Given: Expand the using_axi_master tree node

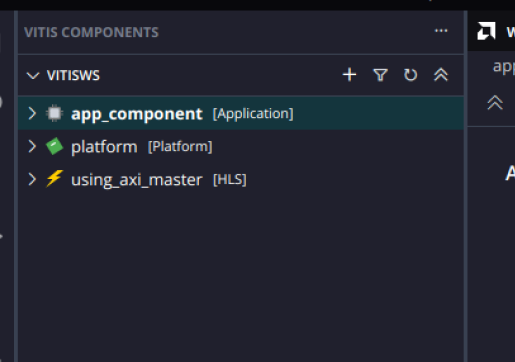Looking at the screenshot, I should tap(32, 179).
